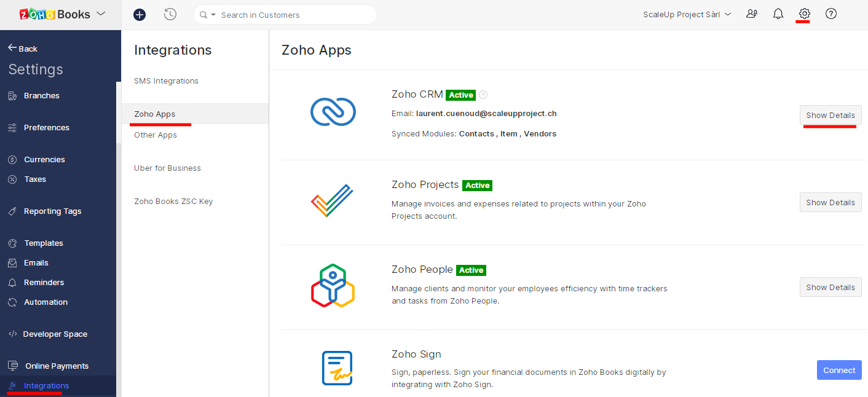
Task: Go Back from Settings
Action: pos(23,49)
